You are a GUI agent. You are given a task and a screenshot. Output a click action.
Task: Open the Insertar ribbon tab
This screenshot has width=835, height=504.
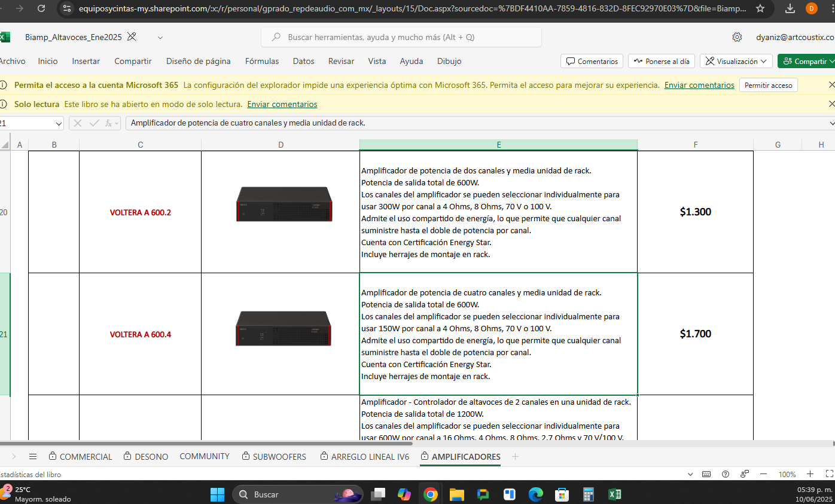coord(86,61)
